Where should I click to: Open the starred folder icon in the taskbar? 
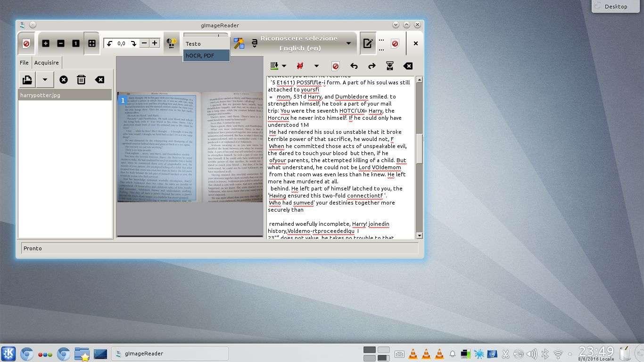(x=82, y=354)
